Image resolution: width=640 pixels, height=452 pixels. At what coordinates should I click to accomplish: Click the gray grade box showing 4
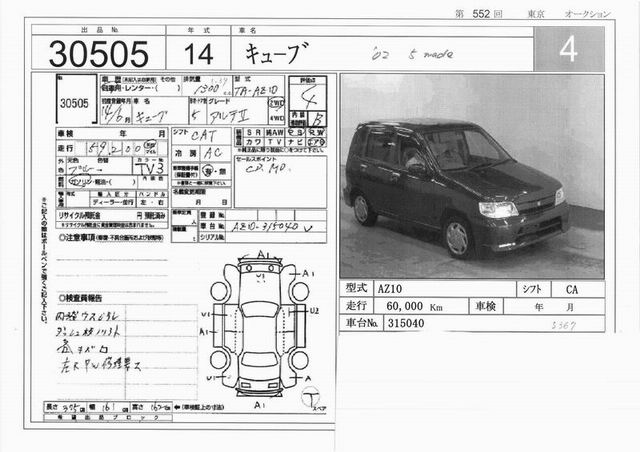click(x=569, y=49)
